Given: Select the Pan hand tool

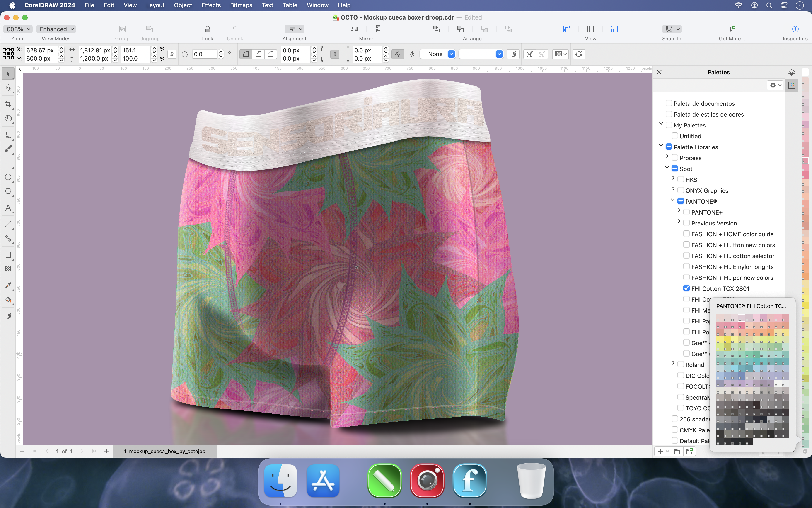Looking at the screenshot, I should (8, 118).
